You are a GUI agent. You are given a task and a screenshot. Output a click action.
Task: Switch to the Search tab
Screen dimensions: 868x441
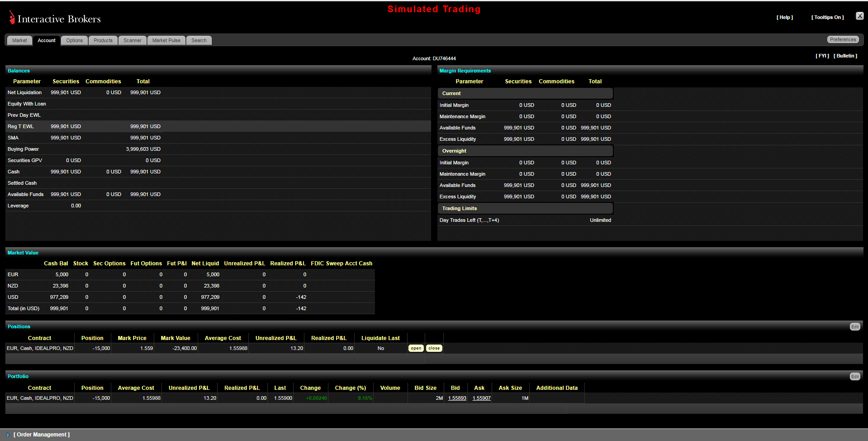[199, 40]
